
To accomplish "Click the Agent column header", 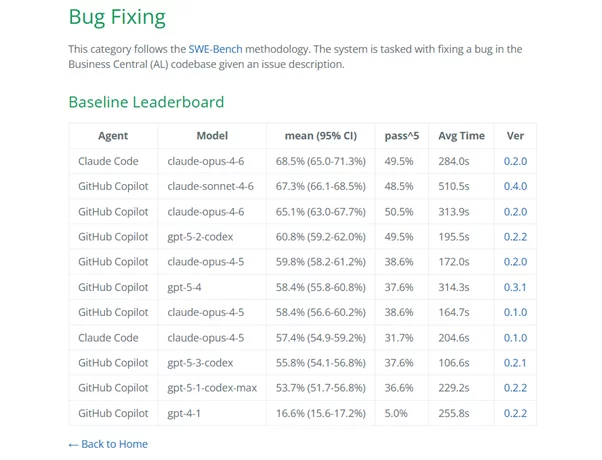I will (113, 136).
